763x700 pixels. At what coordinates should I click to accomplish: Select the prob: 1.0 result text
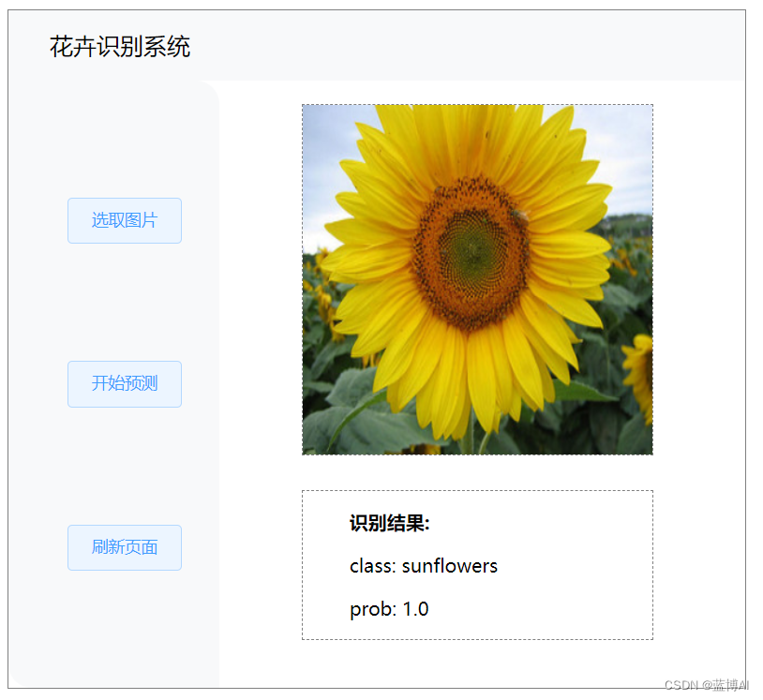[389, 609]
